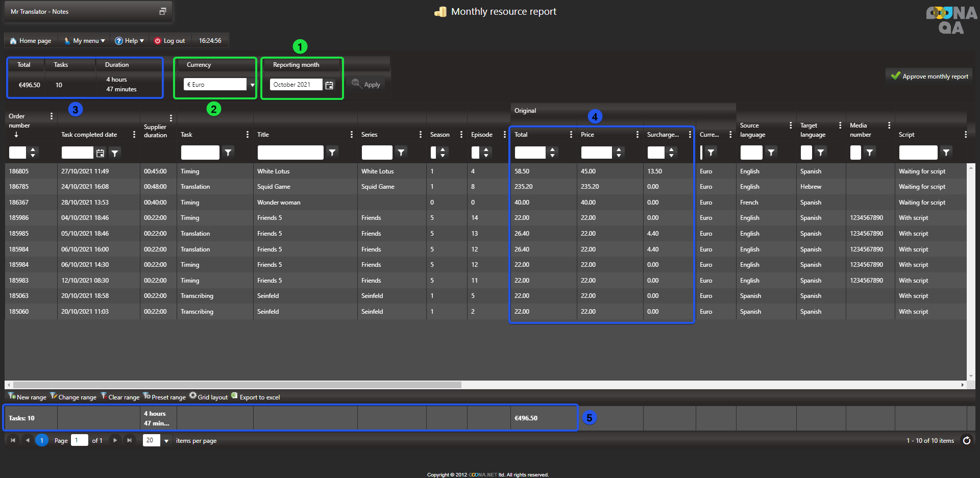The width and height of the screenshot is (980, 478).
Task: Restore the Mr Translator Notes window
Action: tap(162, 11)
